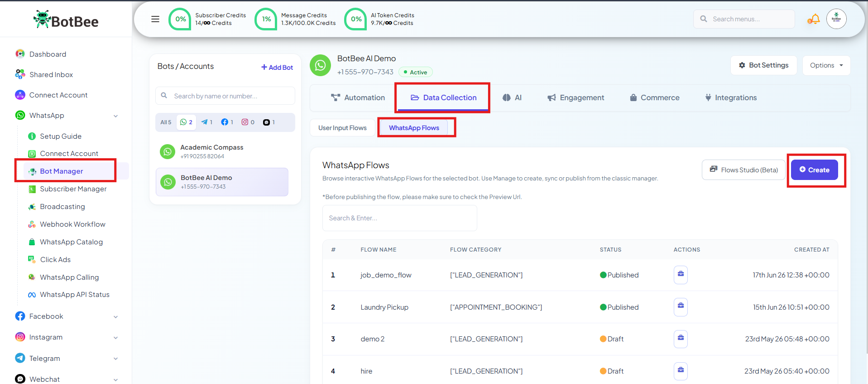
Task: Open the notification bell
Action: [814, 19]
